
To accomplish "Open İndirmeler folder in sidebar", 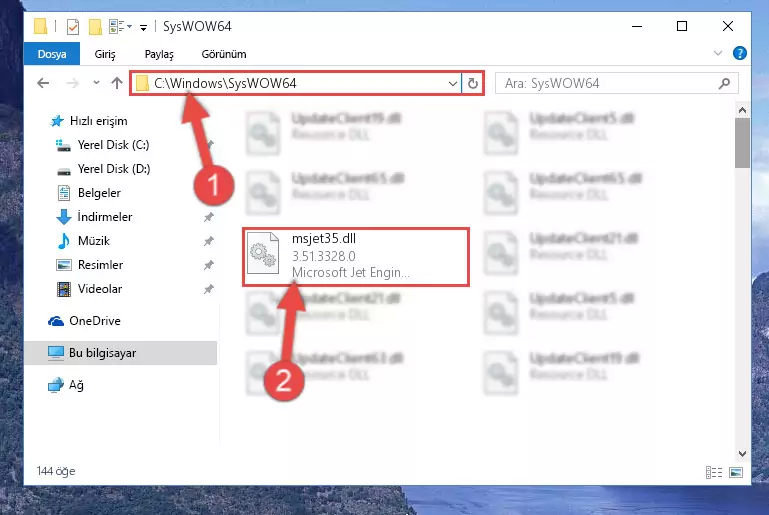I will (x=105, y=217).
